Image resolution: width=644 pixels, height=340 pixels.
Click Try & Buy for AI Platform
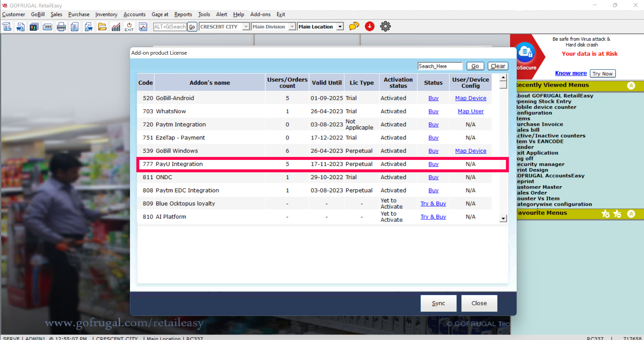pos(433,217)
